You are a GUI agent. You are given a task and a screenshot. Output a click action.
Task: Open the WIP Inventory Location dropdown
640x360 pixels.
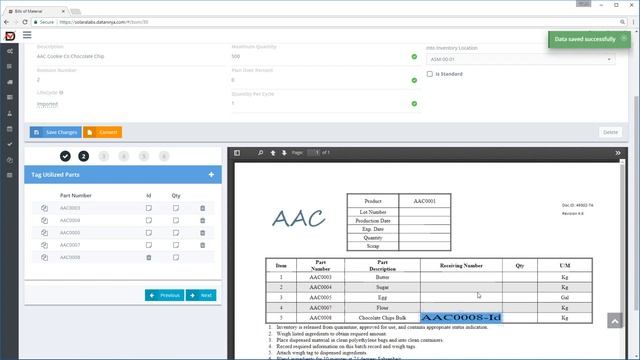520,60
